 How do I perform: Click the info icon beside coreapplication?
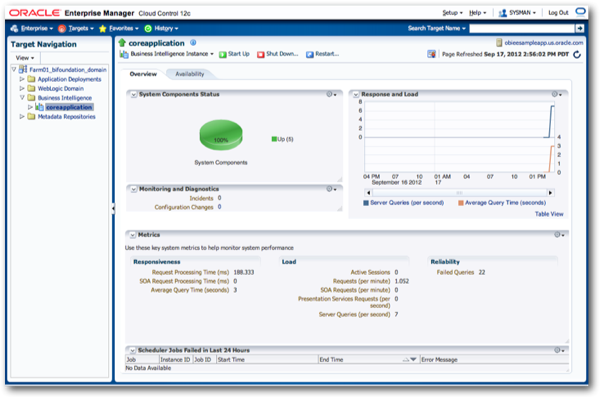click(x=193, y=42)
